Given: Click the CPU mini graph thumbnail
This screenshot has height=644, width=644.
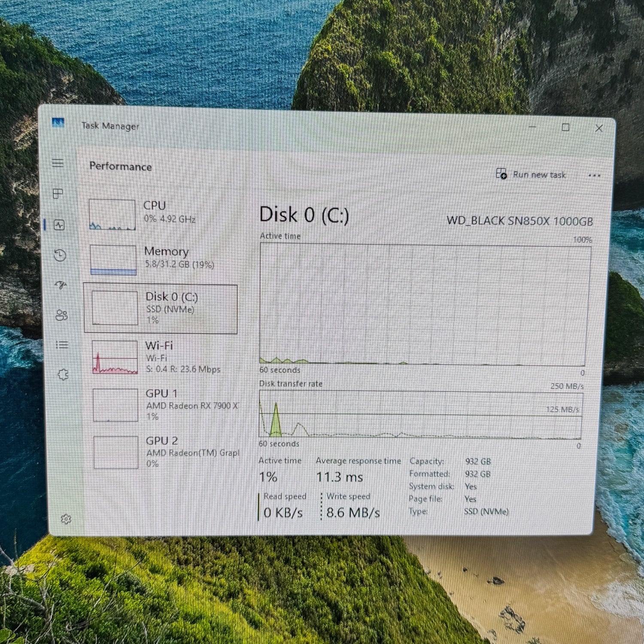Looking at the screenshot, I should tap(112, 214).
